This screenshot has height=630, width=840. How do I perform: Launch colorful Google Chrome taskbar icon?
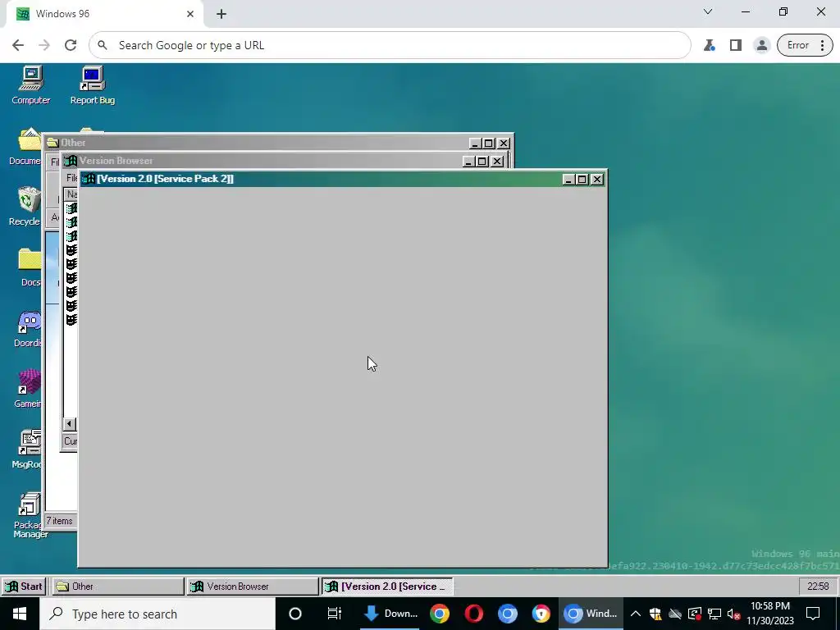tap(440, 614)
